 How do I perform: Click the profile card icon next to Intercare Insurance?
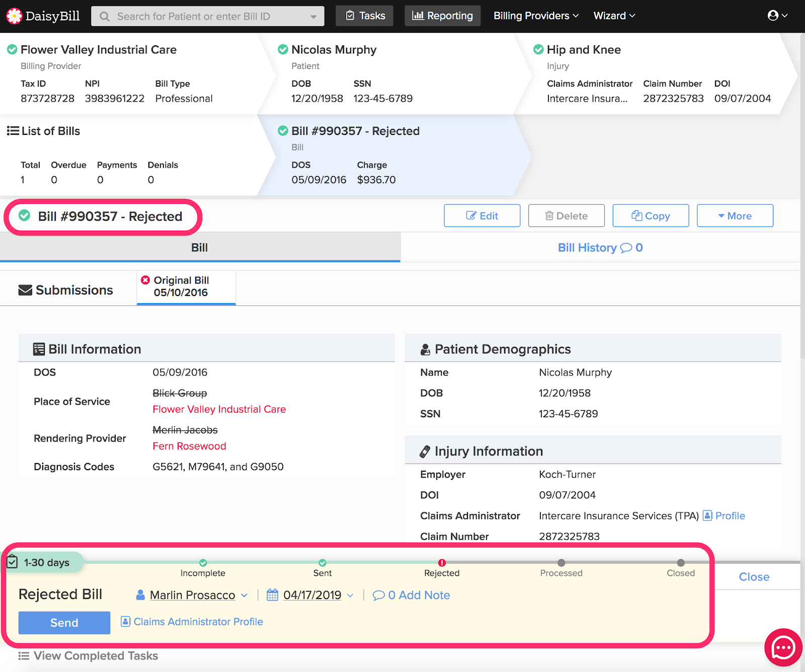pos(707,515)
